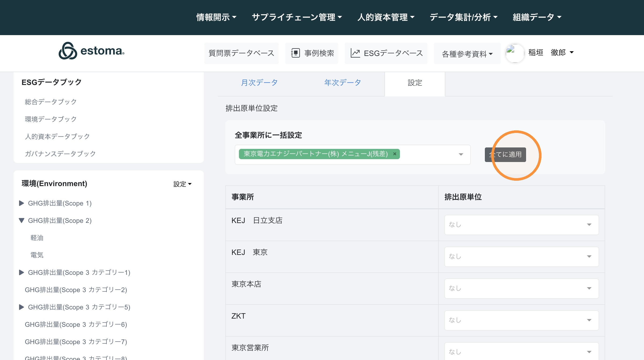The height and width of the screenshot is (360, 644).
Task: Open 排出原単位 dropdown for ZKT
Action: (x=522, y=320)
